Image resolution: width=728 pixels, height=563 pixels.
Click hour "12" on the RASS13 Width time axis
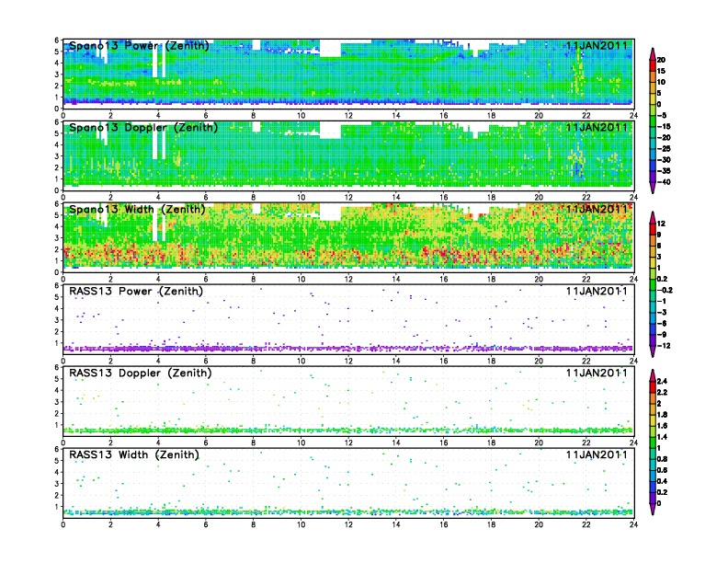[348, 524]
